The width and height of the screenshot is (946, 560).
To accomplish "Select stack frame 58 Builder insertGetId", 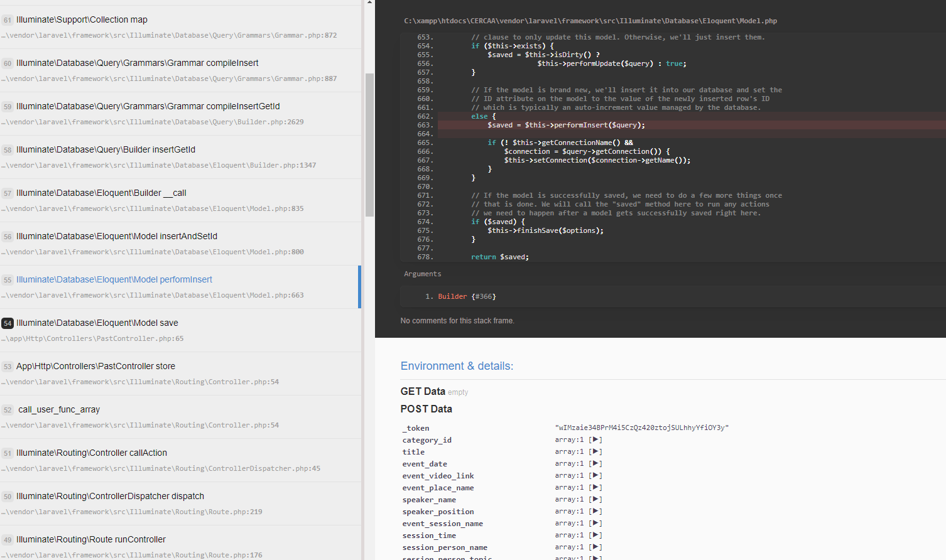I will click(x=180, y=157).
